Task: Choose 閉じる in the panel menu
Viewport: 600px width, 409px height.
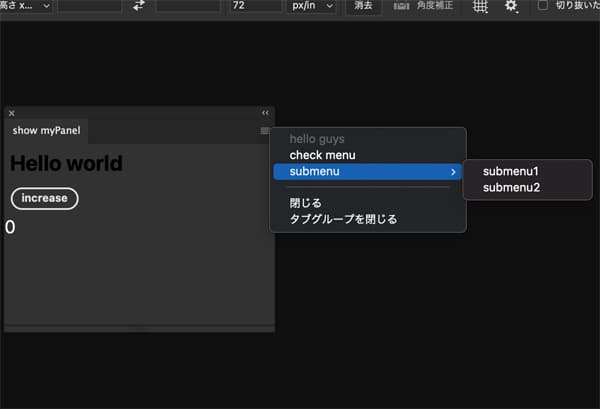Action: [367, 203]
